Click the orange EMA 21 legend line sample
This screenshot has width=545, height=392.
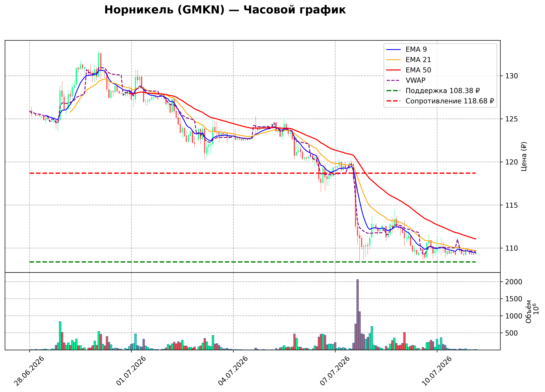tap(393, 60)
